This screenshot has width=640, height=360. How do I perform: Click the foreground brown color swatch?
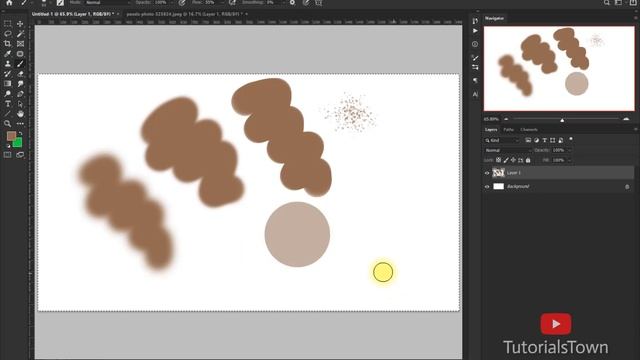click(x=11, y=136)
